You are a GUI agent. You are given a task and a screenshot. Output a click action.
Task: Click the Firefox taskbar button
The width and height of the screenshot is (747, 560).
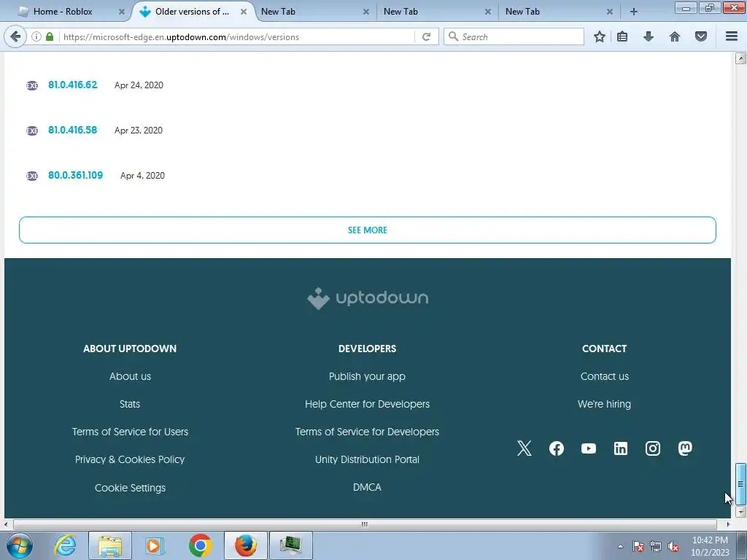coord(245,545)
